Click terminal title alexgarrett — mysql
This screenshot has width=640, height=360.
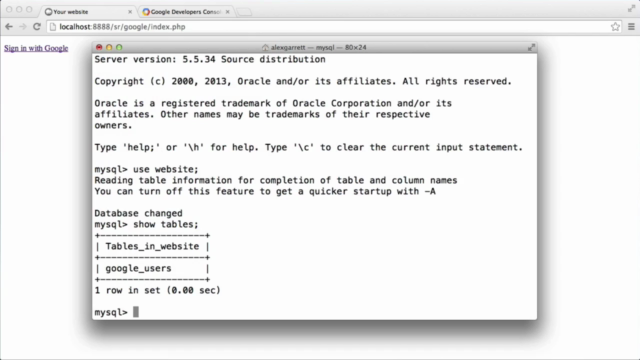click(318, 47)
